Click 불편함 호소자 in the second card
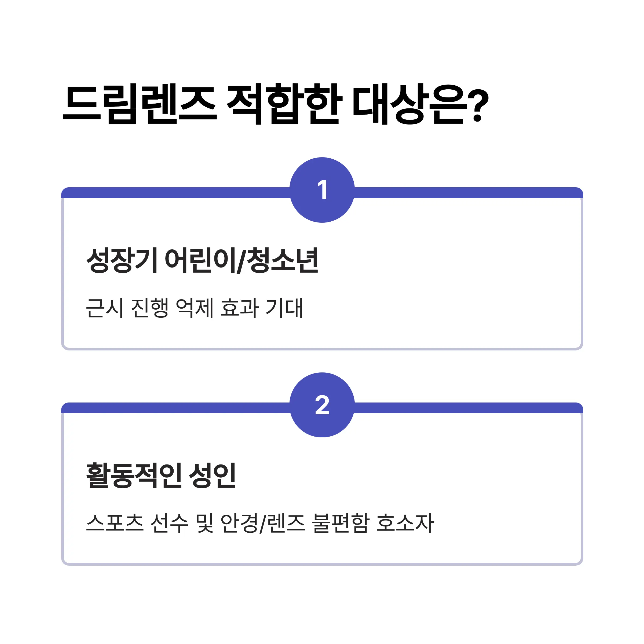The width and height of the screenshot is (644, 644). [x=373, y=523]
